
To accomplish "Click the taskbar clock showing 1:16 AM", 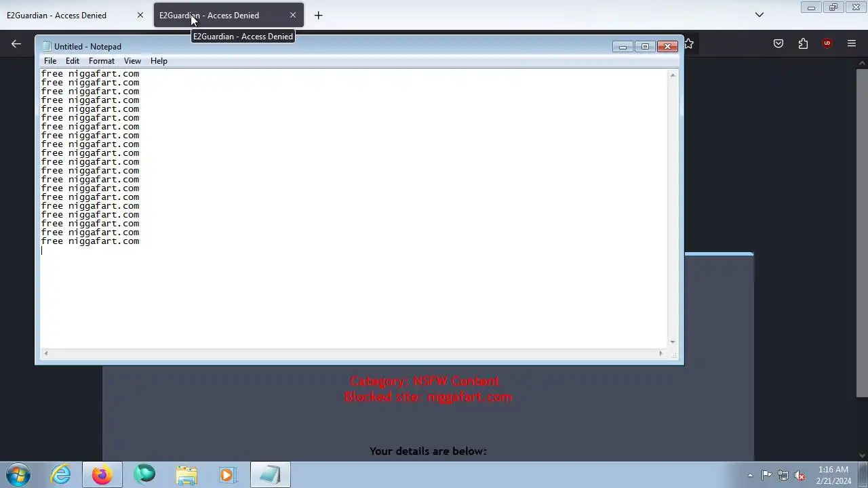I will pos(833,475).
